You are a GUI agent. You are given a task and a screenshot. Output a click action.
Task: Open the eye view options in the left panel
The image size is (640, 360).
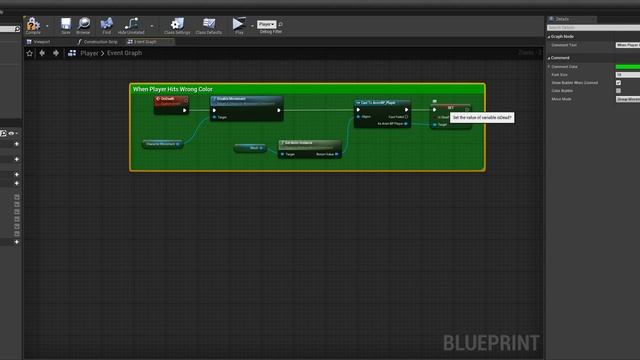(x=12, y=133)
